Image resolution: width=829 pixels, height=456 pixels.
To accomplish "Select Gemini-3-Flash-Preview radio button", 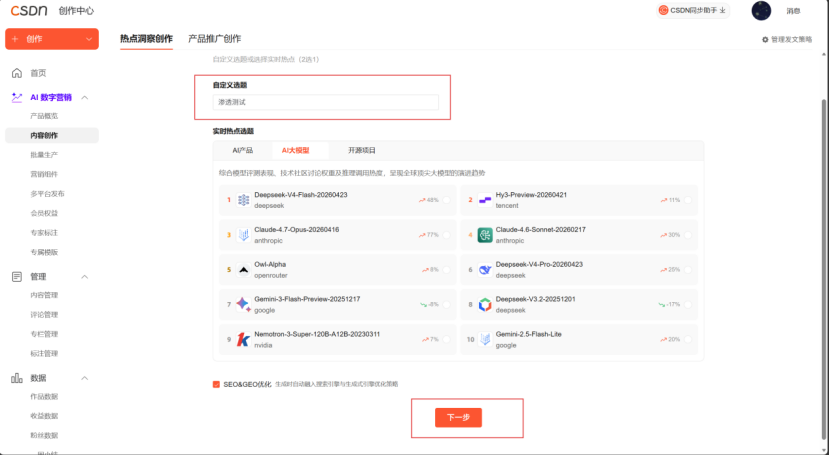I will 446,305.
